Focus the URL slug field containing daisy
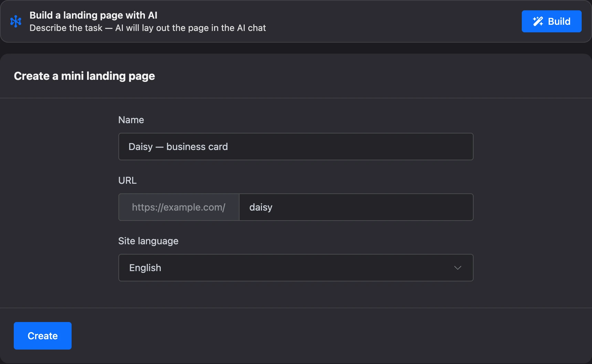Screen dimensions: 592x364 [x=356, y=207]
